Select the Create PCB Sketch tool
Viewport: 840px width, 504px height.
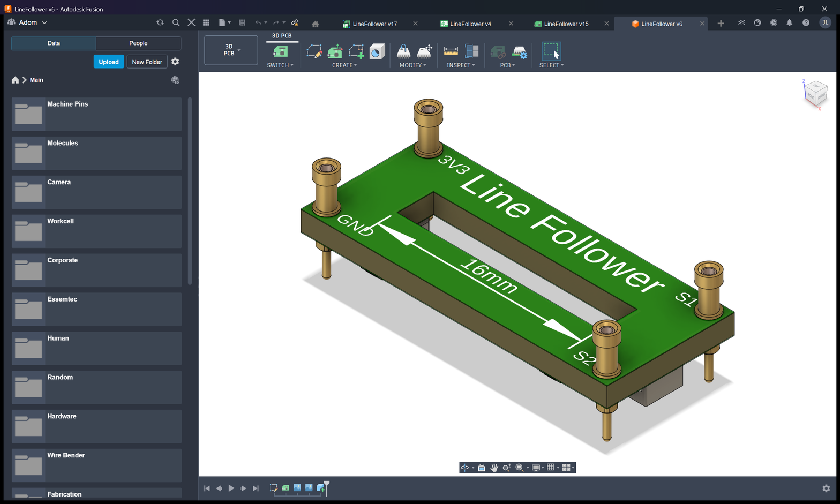click(314, 51)
